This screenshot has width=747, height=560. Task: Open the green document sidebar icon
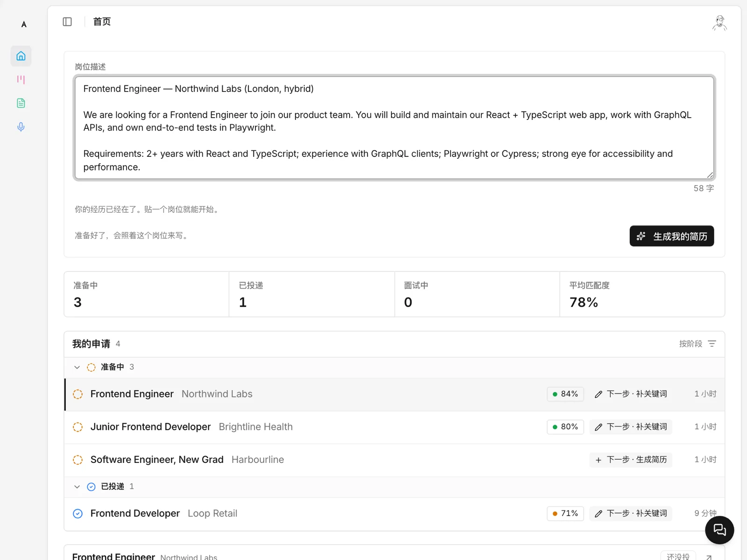coord(21,103)
